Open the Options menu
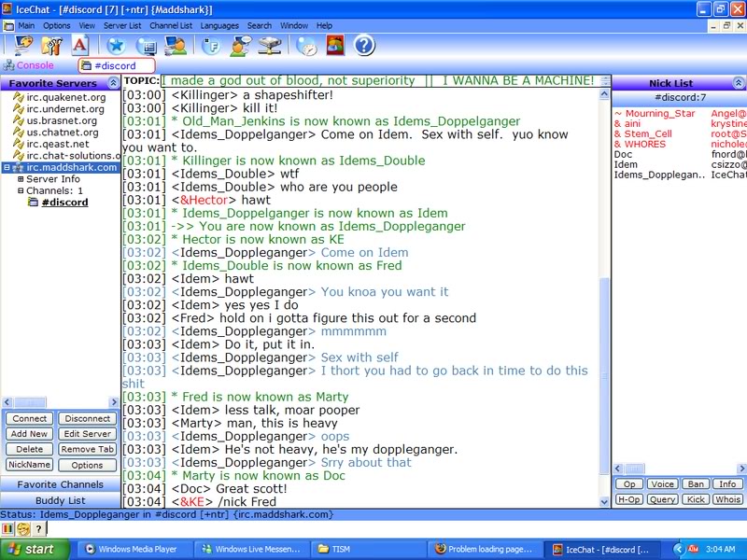 pyautogui.click(x=57, y=26)
